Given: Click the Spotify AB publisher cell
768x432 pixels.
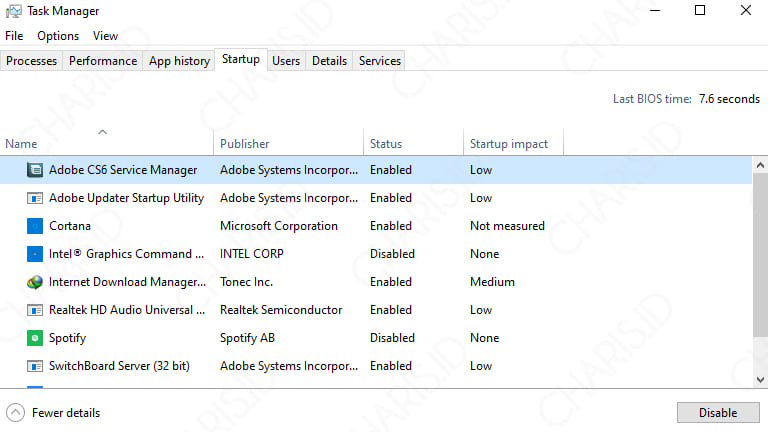Looking at the screenshot, I should (247, 338).
